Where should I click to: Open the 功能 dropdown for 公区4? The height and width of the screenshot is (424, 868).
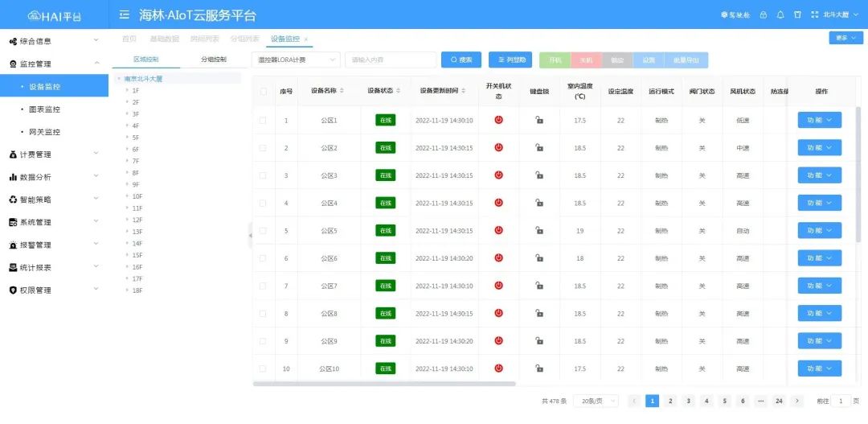tap(819, 203)
